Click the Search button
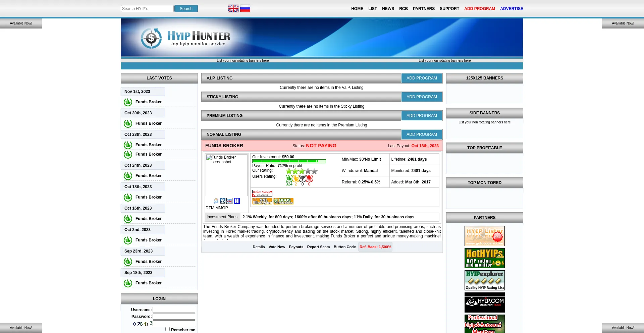Viewport: 644px width, 333px height. point(186,9)
